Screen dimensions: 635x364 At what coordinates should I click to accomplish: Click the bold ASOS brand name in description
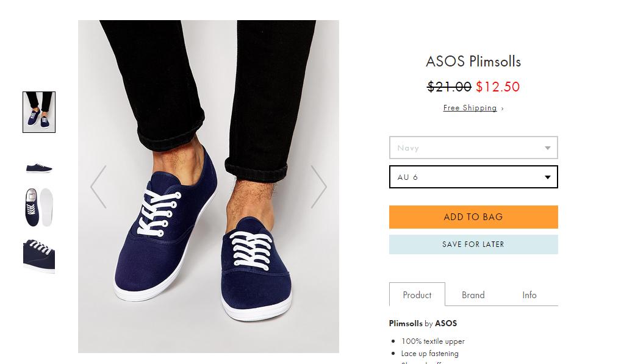446,324
